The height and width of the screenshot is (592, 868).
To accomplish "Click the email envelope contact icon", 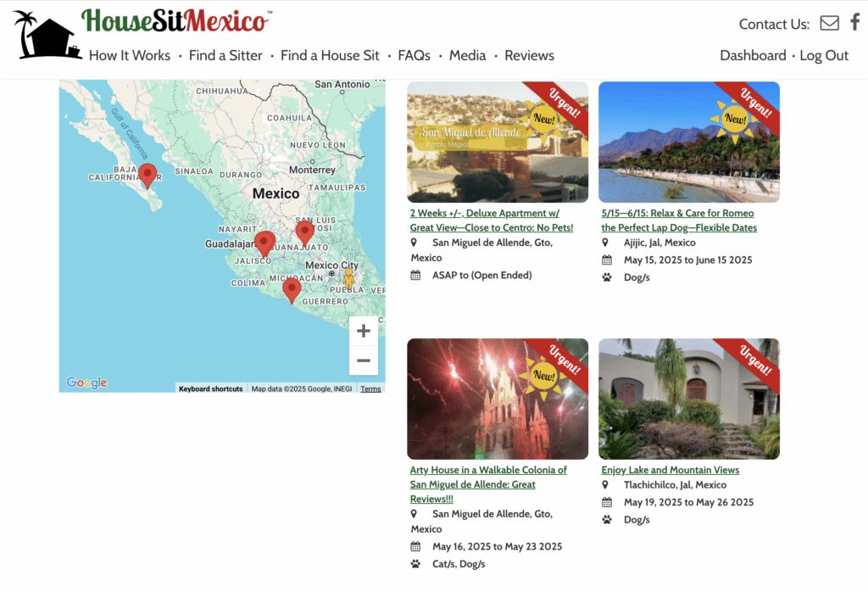I will [x=829, y=23].
